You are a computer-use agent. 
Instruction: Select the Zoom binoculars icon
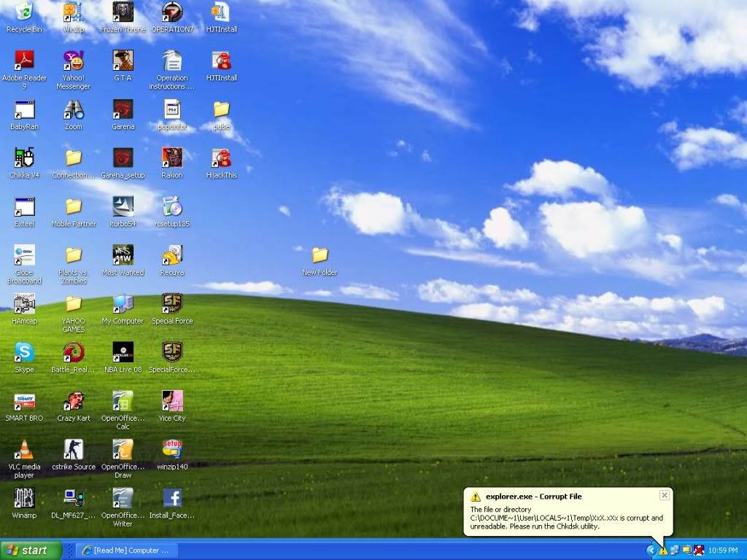(x=74, y=114)
